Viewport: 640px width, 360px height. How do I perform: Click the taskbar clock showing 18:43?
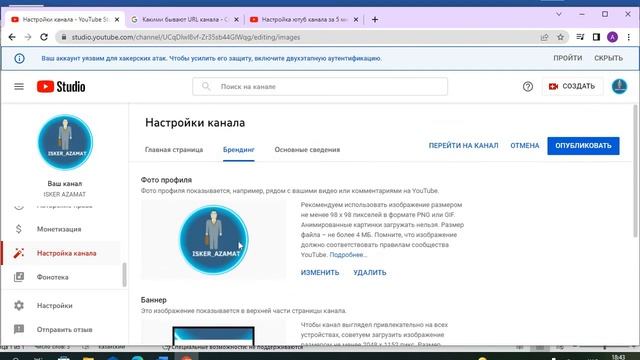(618, 357)
